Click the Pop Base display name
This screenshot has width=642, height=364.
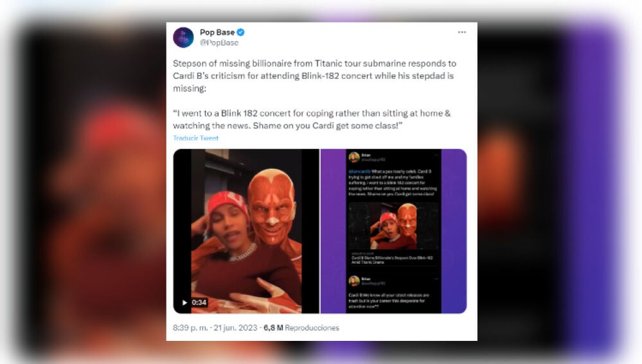pos(217,32)
